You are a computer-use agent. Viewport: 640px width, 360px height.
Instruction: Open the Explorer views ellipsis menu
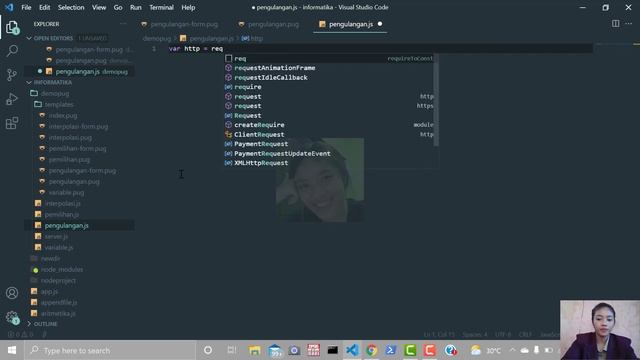click(123, 24)
